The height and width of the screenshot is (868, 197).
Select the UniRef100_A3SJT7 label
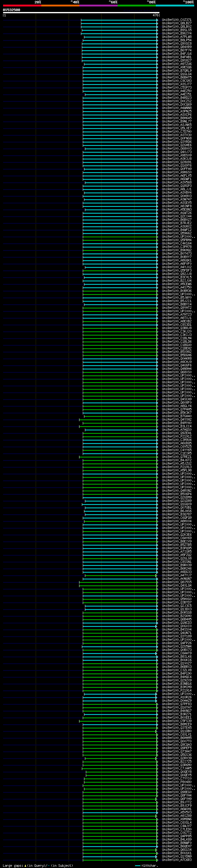point(177,84)
